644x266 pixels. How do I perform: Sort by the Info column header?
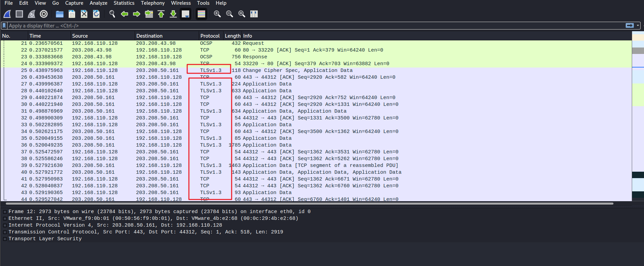436,36
